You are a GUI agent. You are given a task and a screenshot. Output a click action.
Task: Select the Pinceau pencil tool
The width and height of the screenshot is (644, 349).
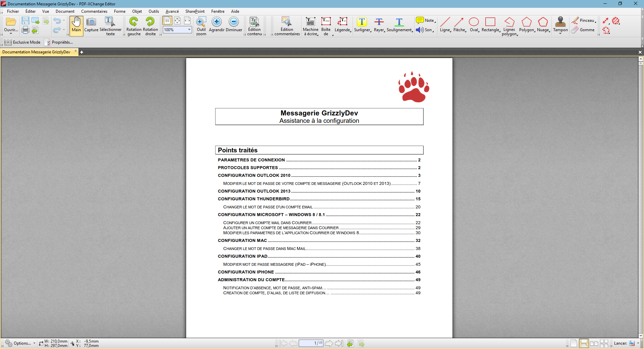[584, 20]
